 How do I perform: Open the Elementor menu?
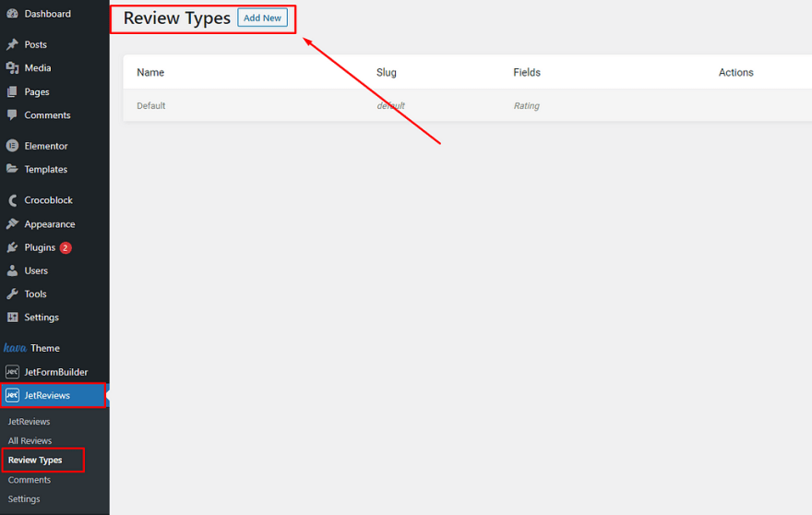(x=46, y=146)
